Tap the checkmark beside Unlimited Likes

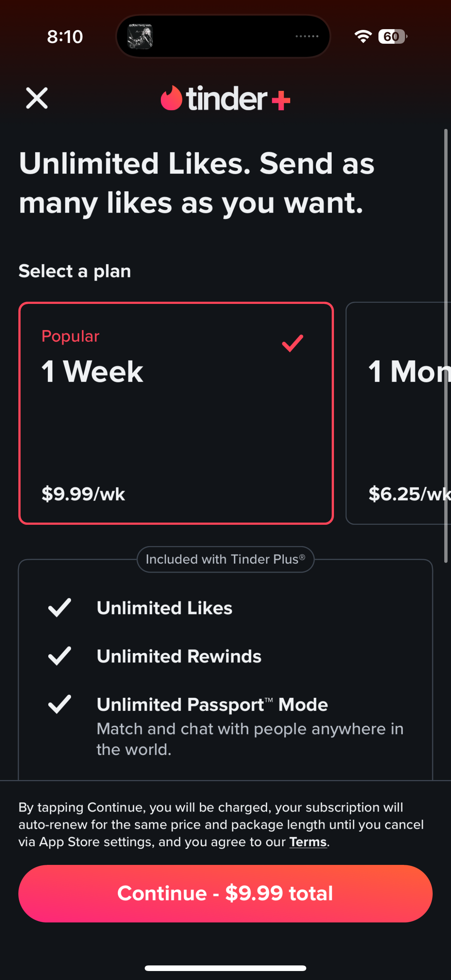pos(60,608)
